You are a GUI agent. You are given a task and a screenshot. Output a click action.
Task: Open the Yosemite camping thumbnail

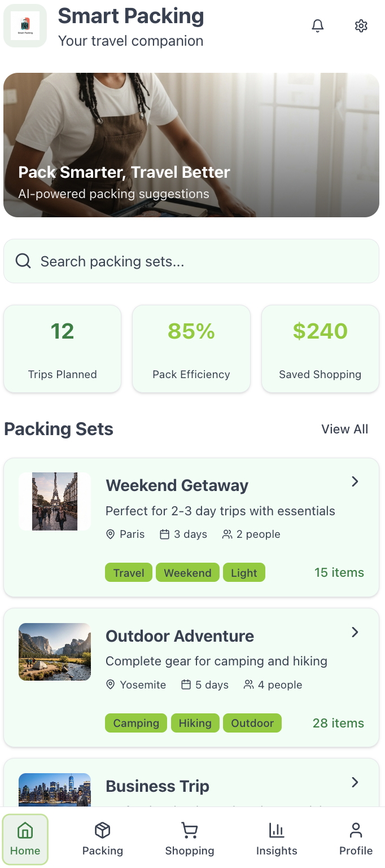click(55, 652)
